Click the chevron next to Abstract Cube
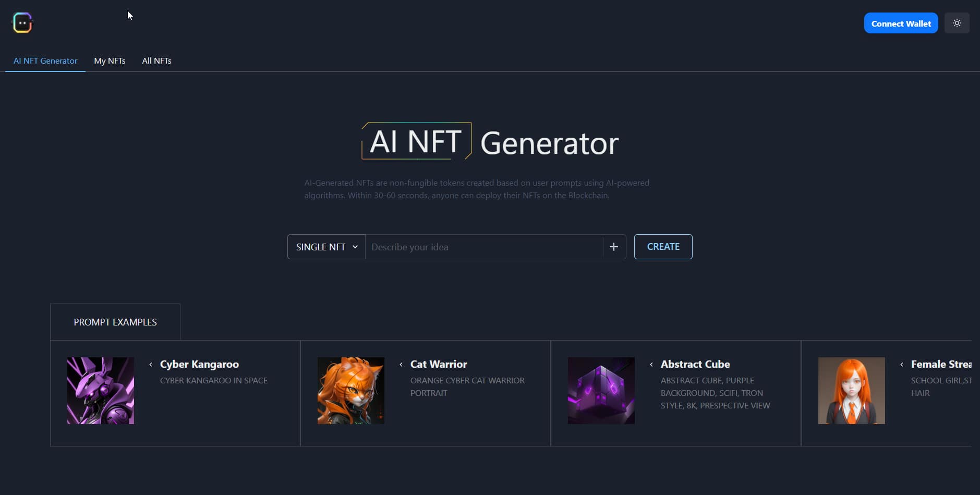This screenshot has width=980, height=495. point(651,365)
